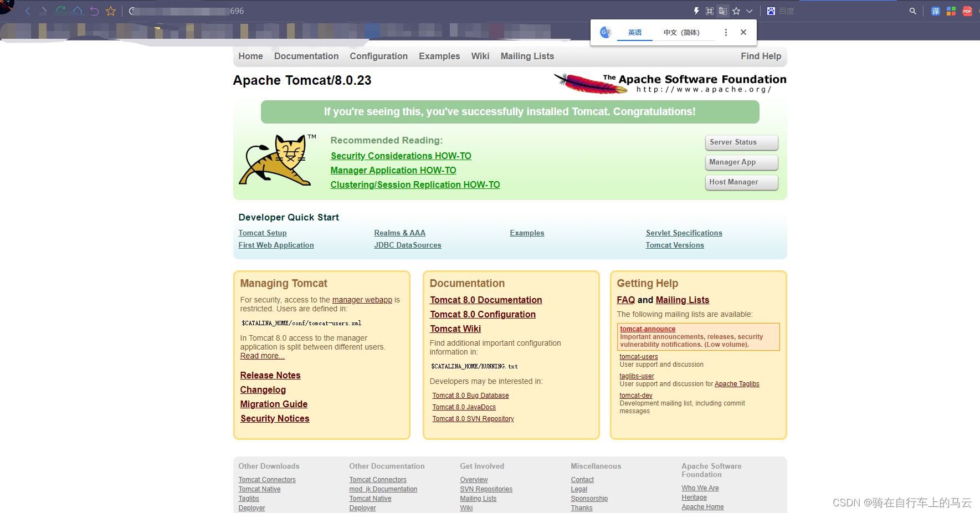Open Tomcat 8.0 SVN Repository link

473,419
